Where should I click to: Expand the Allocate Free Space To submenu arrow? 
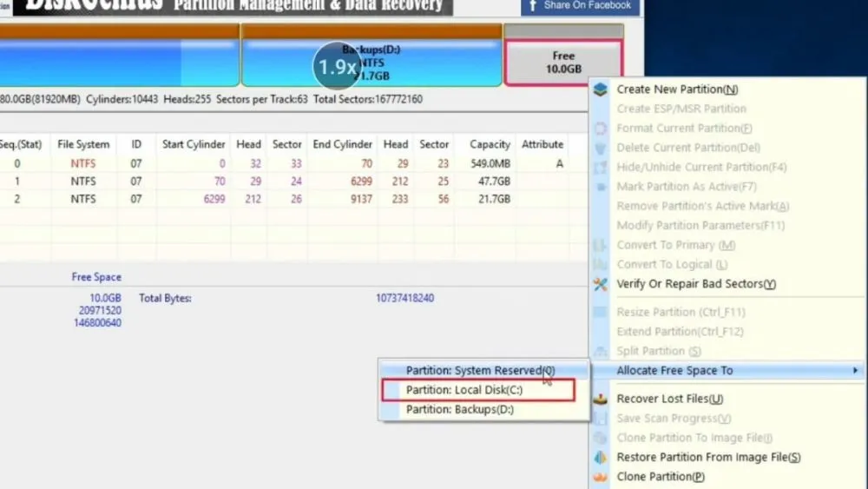point(855,371)
